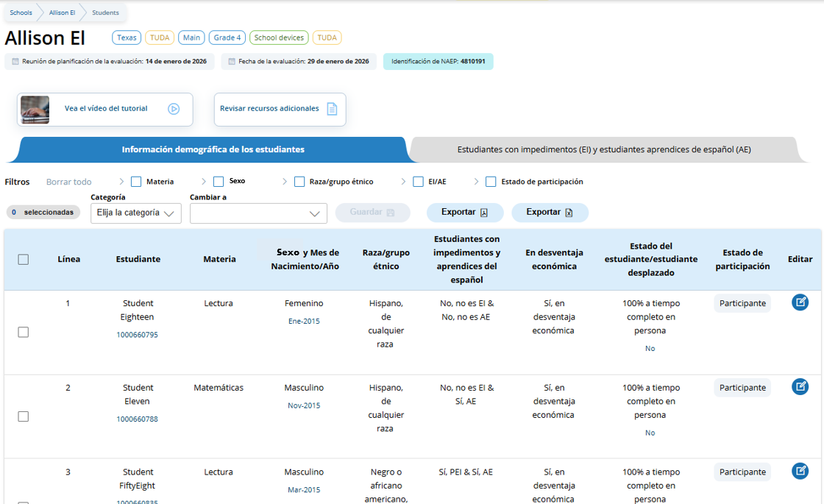Click the document icon for additional resources

coord(332,109)
